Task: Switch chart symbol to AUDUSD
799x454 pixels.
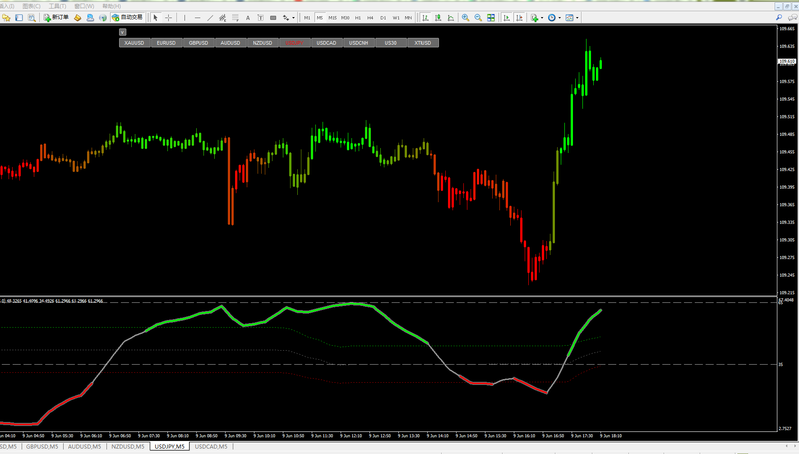Action: (x=230, y=43)
